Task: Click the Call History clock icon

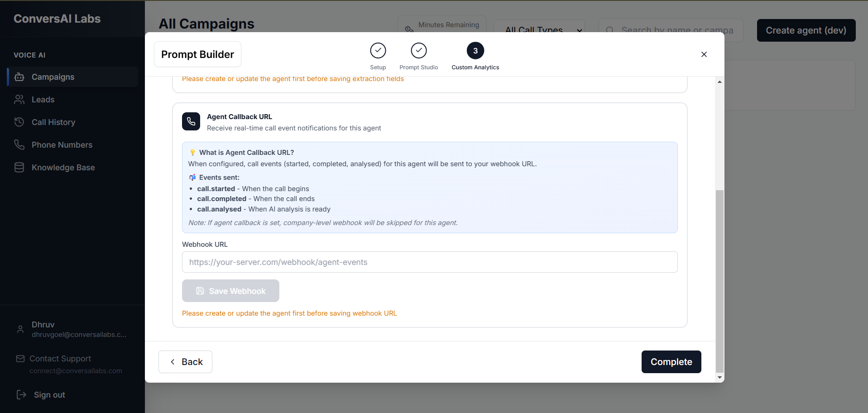Action: pos(19,122)
